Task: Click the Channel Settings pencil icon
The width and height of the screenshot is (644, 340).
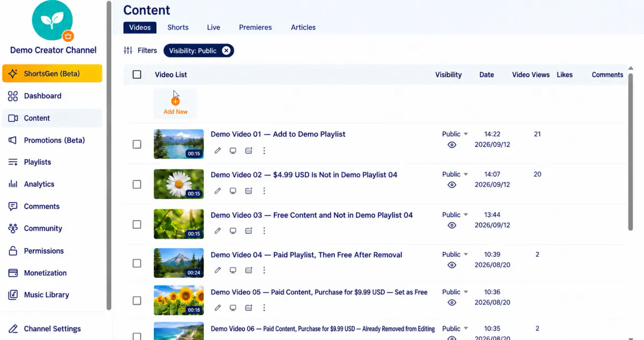Action: [13, 329]
